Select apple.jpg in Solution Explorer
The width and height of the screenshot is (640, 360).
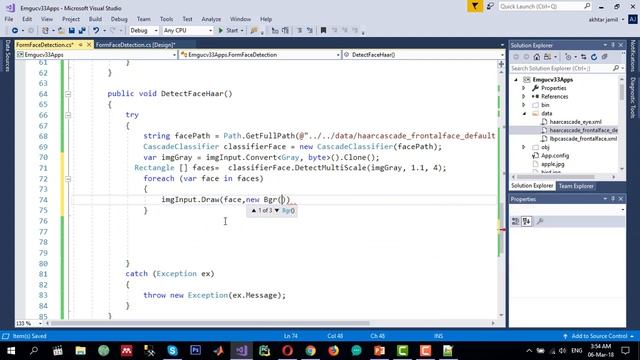pos(553,164)
